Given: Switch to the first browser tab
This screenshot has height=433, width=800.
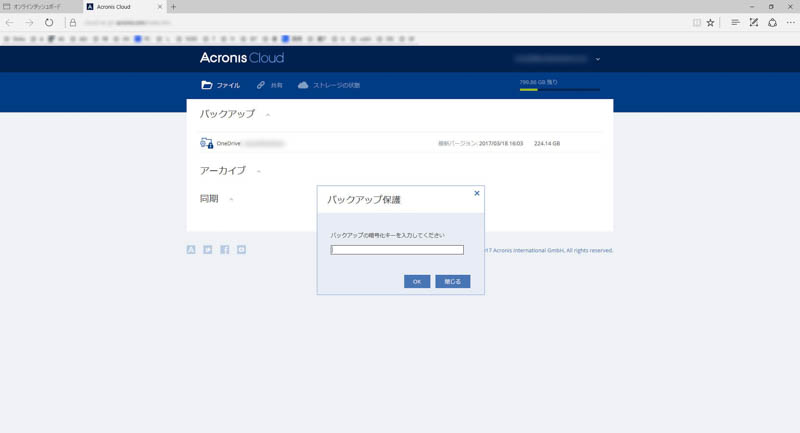Looking at the screenshot, I should (41, 7).
